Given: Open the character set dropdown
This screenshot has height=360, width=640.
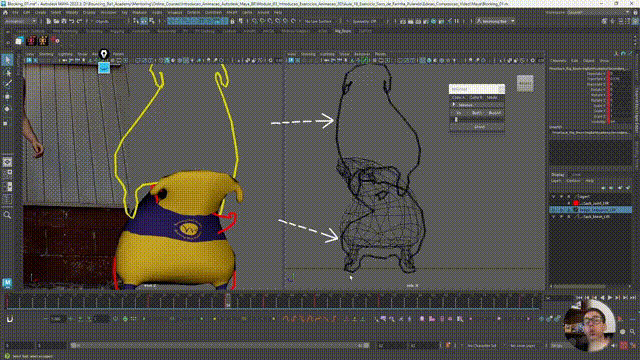Looking at the screenshot, I should (482, 346).
